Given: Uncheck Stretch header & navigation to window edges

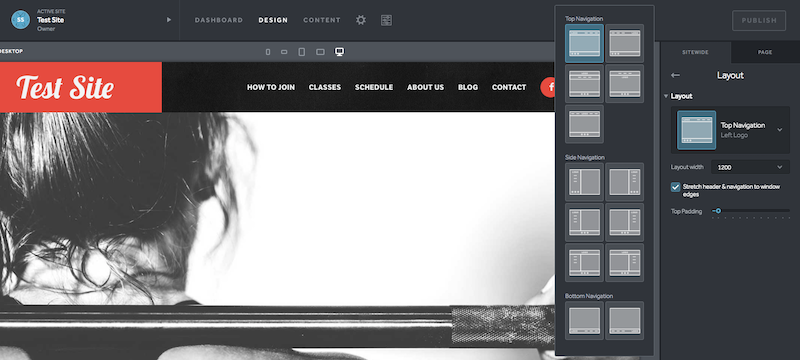Looking at the screenshot, I should pos(676,187).
